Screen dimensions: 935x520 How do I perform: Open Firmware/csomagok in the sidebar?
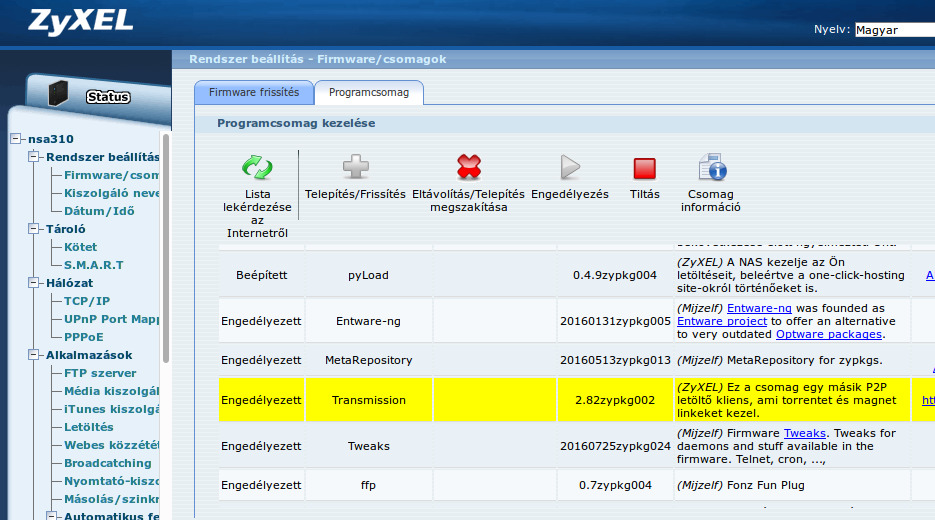pyautogui.click(x=112, y=175)
